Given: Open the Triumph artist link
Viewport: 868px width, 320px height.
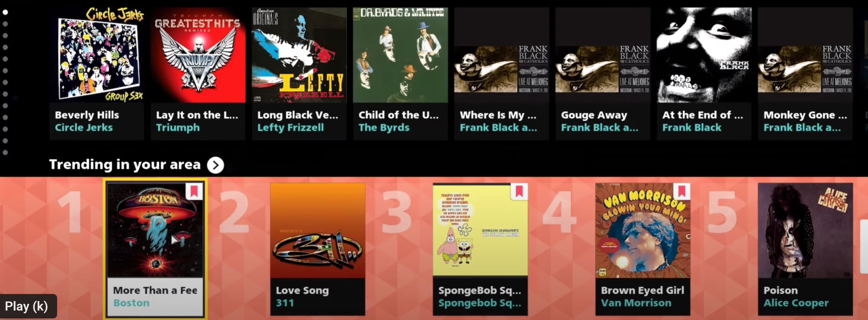Looking at the screenshot, I should (x=178, y=128).
